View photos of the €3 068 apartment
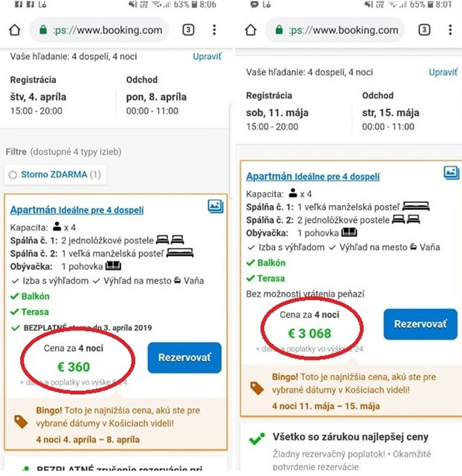Viewport: 462px width, 476px height. coord(451,173)
